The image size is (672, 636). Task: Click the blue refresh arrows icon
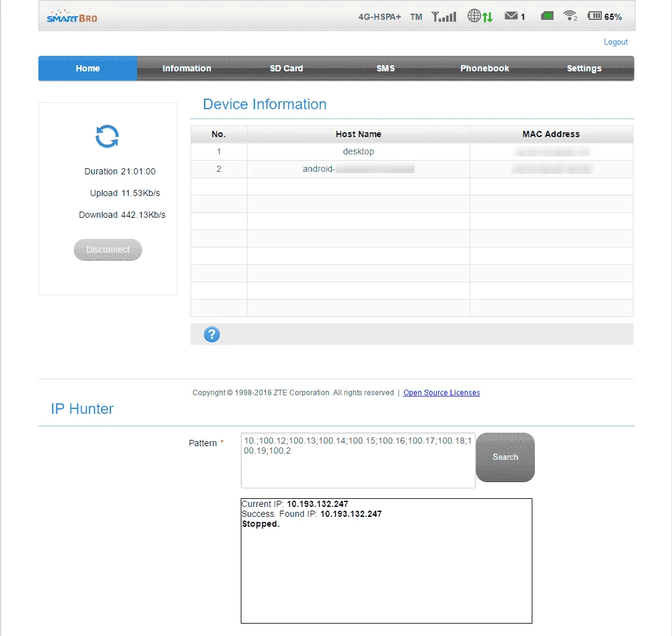[107, 137]
